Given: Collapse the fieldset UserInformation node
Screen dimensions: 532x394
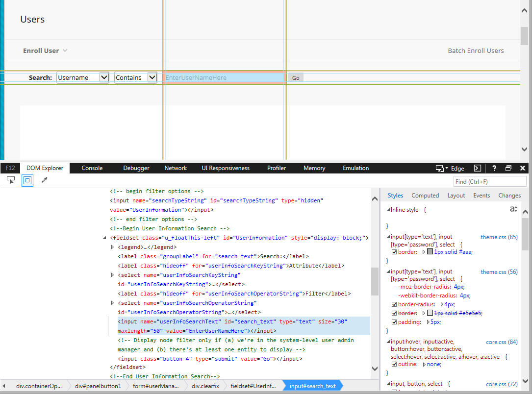Looking at the screenshot, I should tap(104, 238).
